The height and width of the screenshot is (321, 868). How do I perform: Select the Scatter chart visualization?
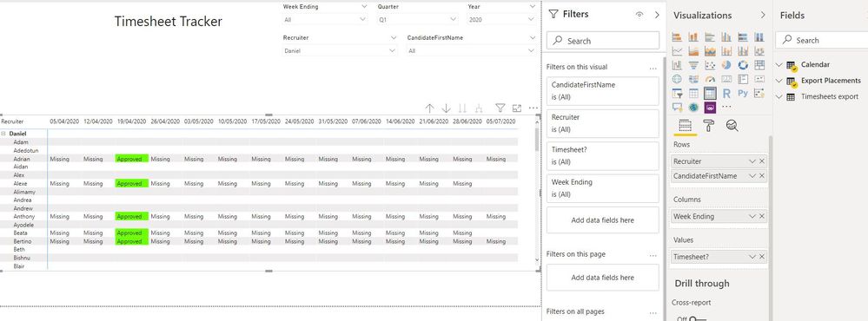click(710, 65)
